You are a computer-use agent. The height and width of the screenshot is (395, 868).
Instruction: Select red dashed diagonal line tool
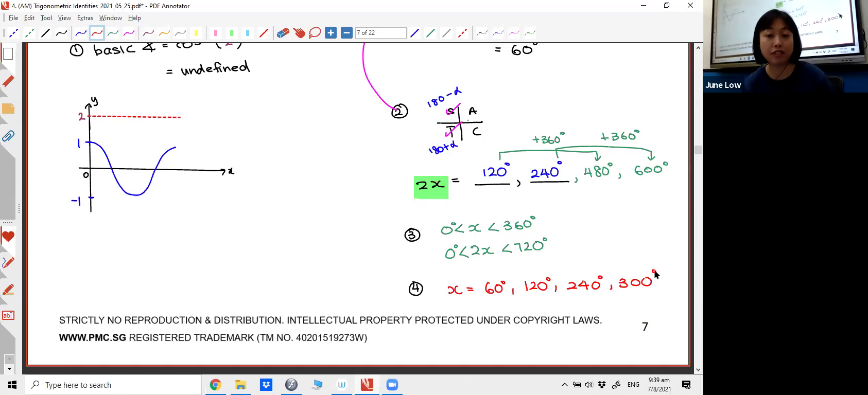point(462,33)
